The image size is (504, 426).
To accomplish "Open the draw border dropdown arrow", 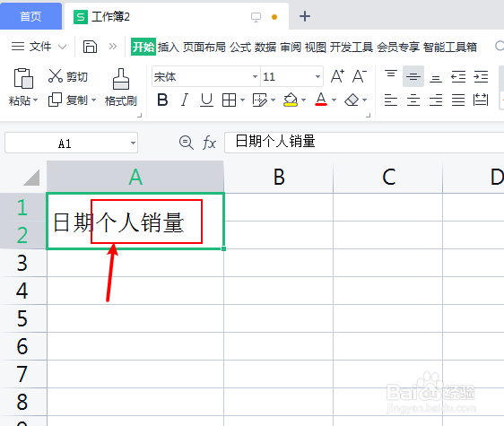I will (273, 100).
